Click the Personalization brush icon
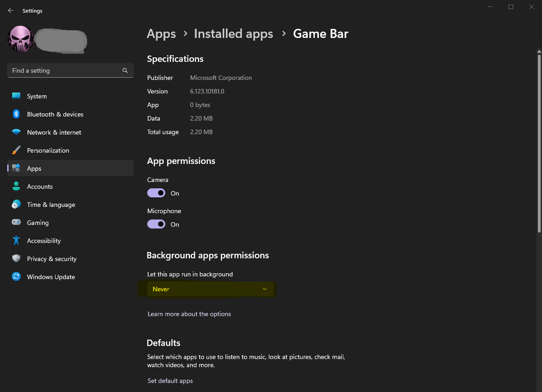Image resolution: width=542 pixels, height=392 pixels. coord(17,150)
